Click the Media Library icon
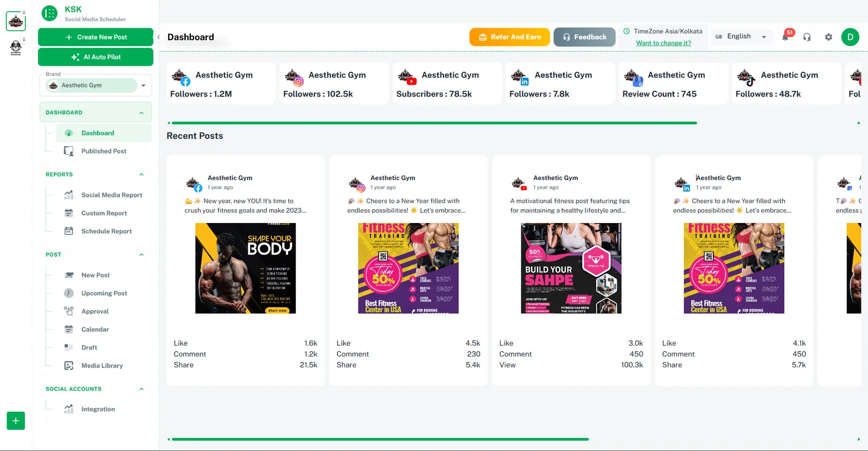 [69, 366]
